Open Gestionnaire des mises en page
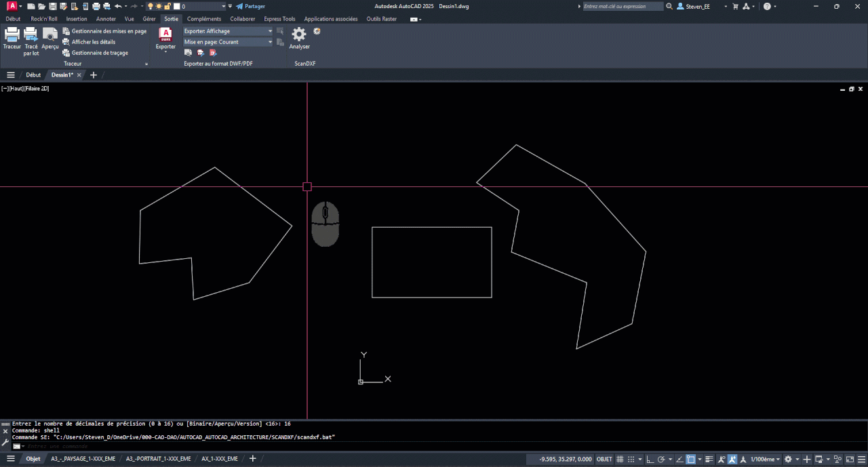 [104, 31]
